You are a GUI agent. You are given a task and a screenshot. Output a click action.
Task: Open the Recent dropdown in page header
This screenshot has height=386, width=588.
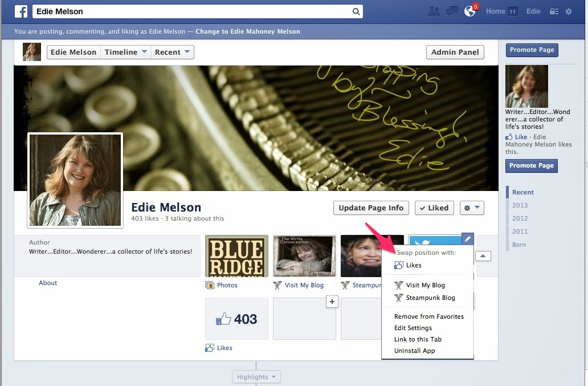(172, 52)
